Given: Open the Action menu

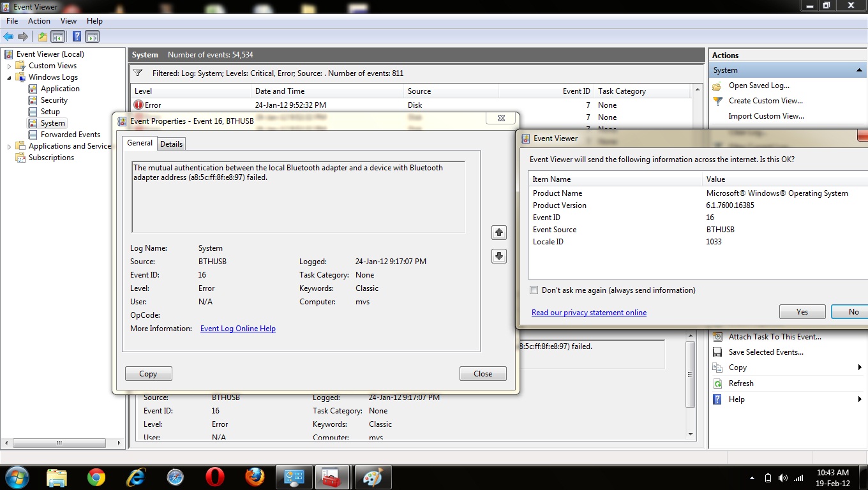Looking at the screenshot, I should 39,21.
